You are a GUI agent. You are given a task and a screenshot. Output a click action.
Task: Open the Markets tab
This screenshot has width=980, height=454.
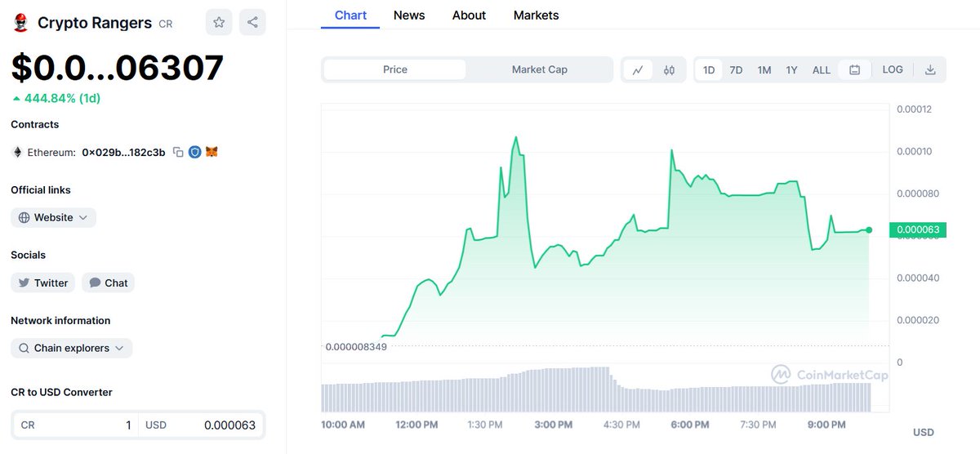point(536,15)
